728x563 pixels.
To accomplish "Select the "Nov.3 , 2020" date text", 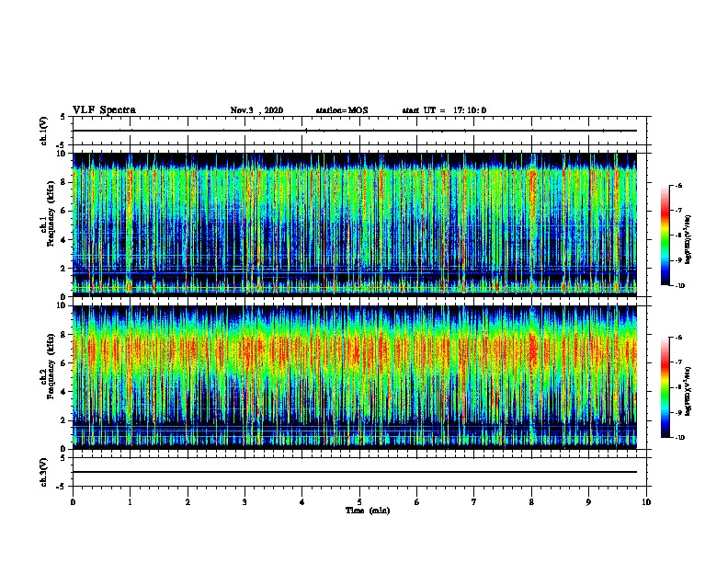I will tap(256, 110).
